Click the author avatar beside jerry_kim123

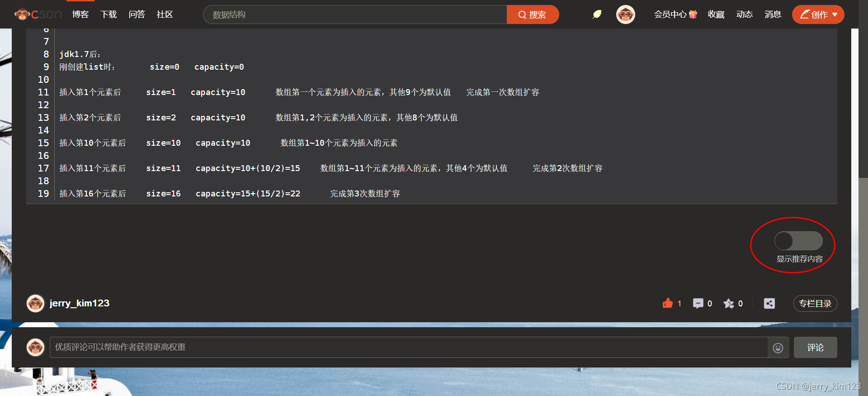pyautogui.click(x=36, y=303)
